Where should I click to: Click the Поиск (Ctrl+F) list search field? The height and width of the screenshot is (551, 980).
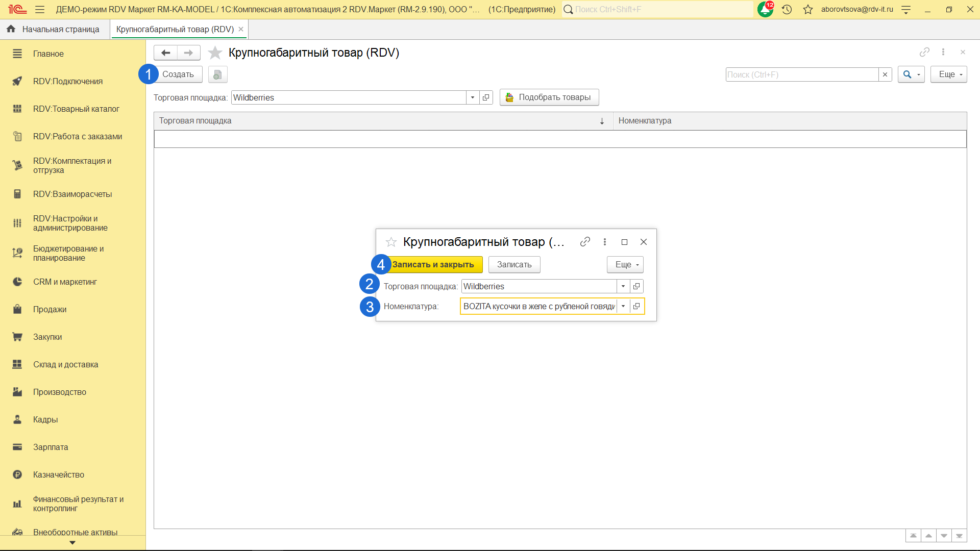[801, 74]
